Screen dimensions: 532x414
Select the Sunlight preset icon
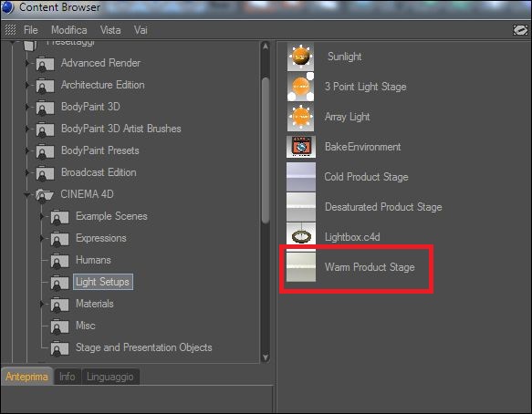pos(300,57)
